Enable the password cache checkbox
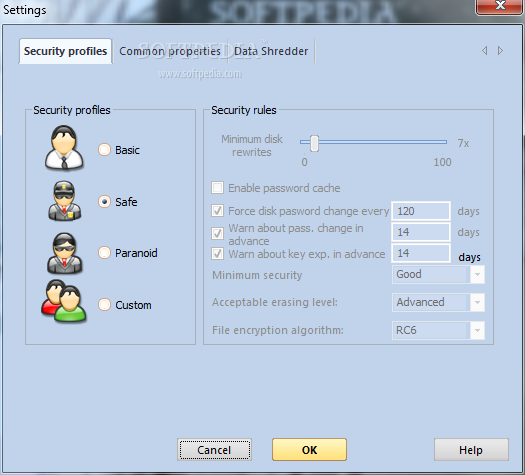Screen dimensions: 525x475 [x=218, y=188]
